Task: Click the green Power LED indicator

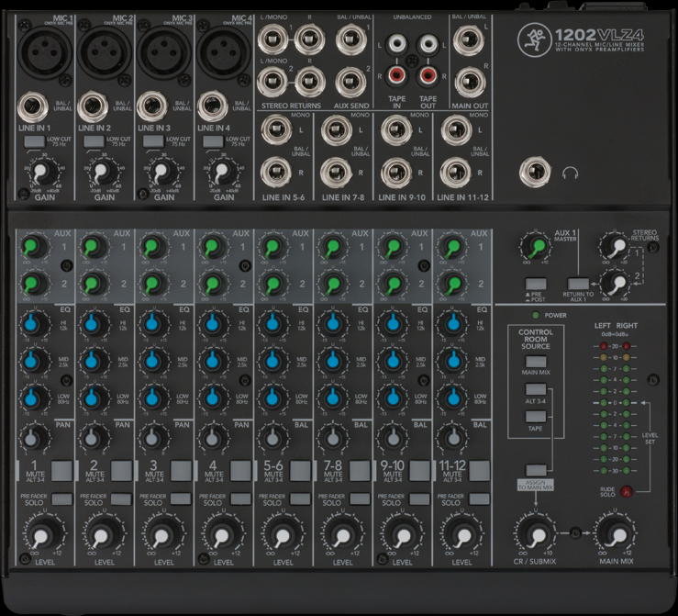Action: click(538, 315)
